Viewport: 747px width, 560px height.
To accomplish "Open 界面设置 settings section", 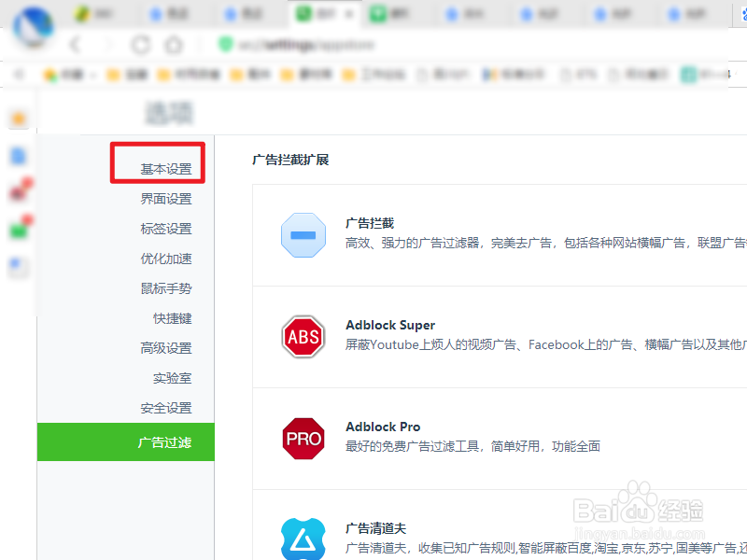I will [166, 199].
